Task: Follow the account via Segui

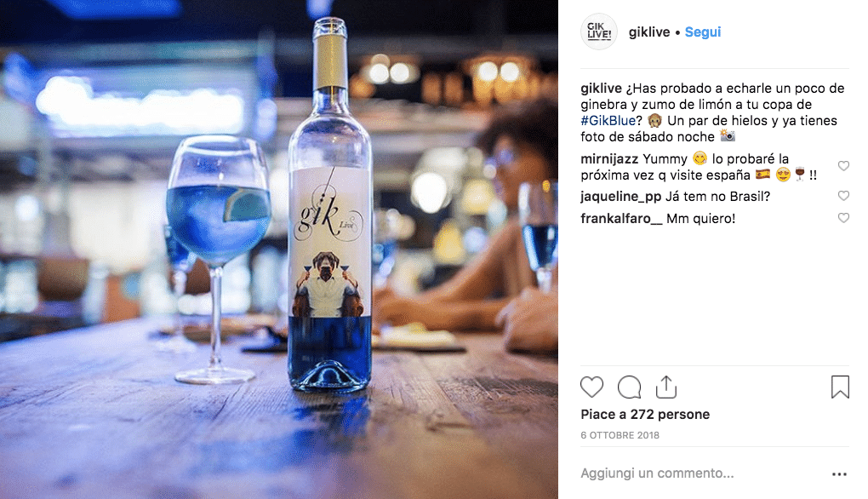Action: pos(702,32)
